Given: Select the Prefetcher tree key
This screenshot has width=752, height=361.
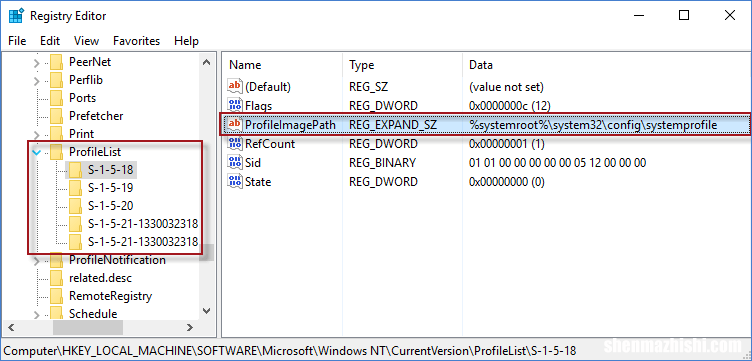Looking at the screenshot, I should point(96,116).
